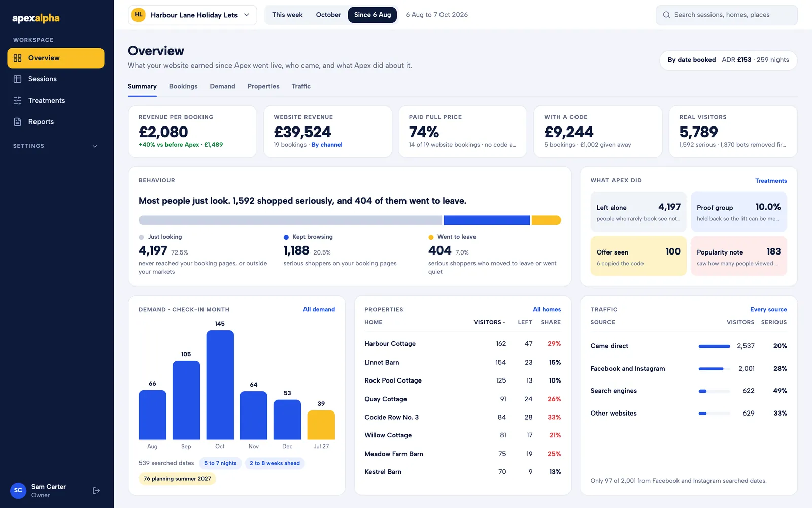Select the Harbour Cottage row
812x508 pixels.
pos(462,344)
